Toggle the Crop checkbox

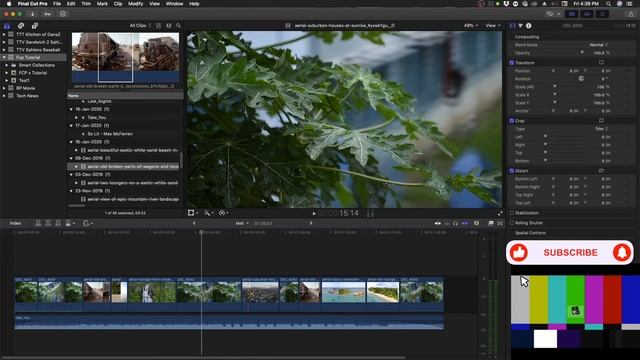point(511,121)
